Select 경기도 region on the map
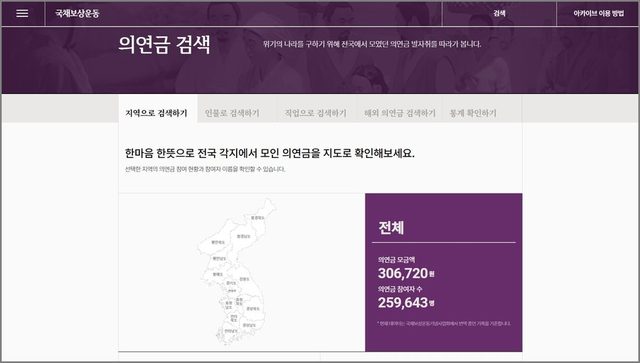Image resolution: width=640 pixels, height=363 pixels. [x=231, y=283]
